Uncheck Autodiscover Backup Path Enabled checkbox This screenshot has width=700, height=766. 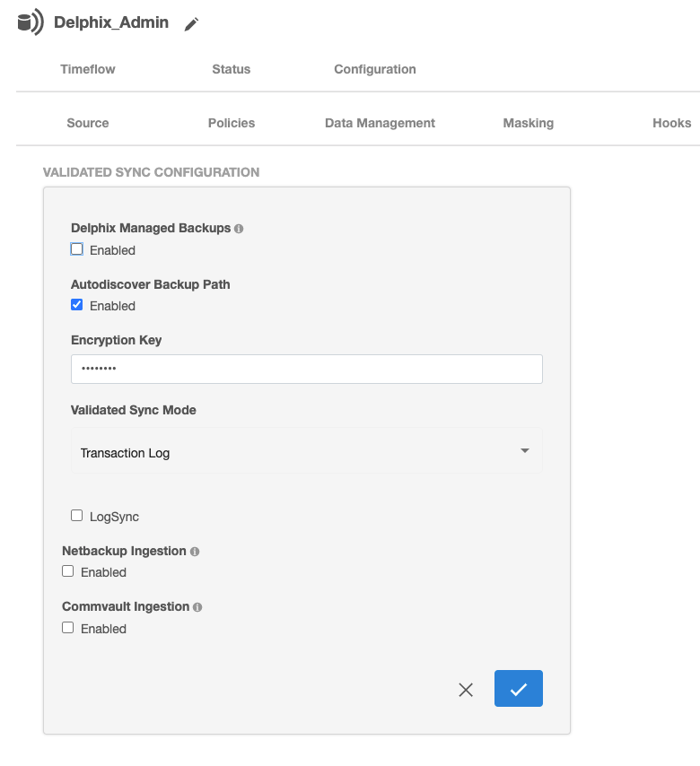coord(77,305)
